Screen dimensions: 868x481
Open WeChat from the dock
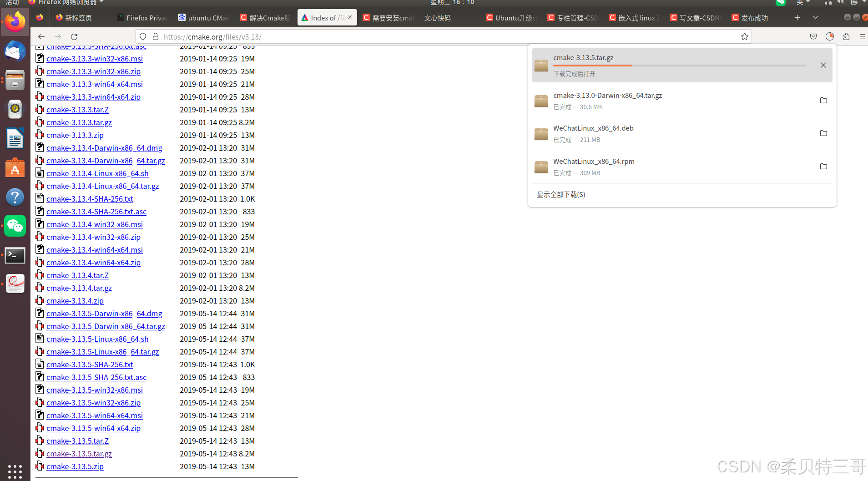(15, 226)
